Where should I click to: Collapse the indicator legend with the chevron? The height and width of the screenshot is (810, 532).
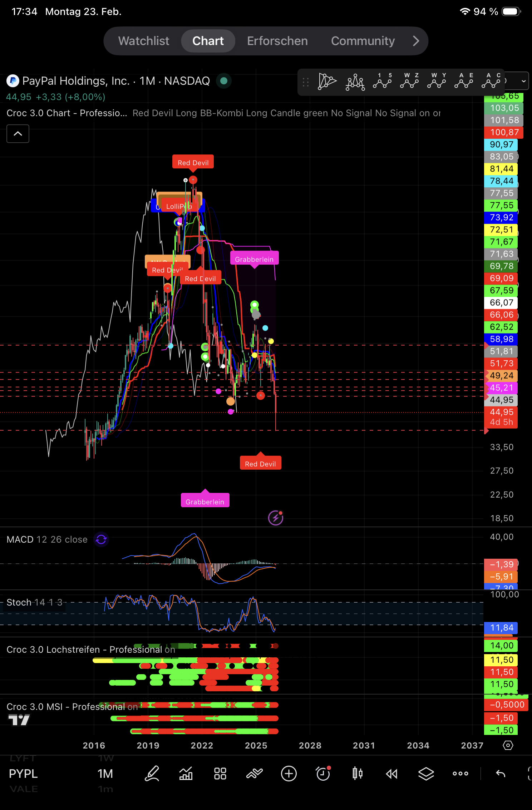pos(18,134)
